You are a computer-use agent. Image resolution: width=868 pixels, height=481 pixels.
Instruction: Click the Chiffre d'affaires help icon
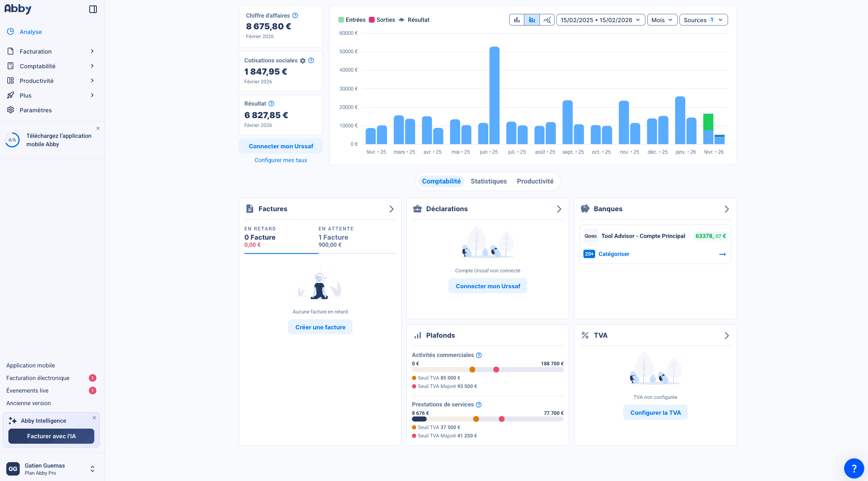pos(295,16)
